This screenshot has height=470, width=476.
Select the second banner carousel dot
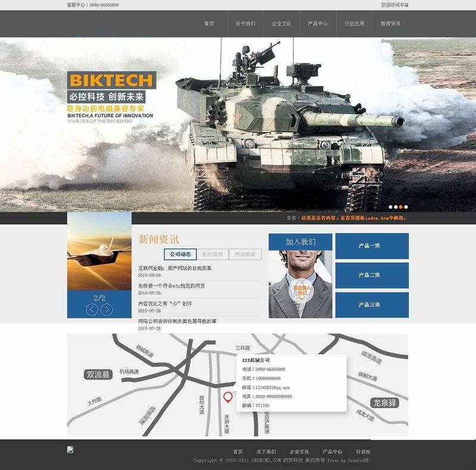[x=396, y=207]
